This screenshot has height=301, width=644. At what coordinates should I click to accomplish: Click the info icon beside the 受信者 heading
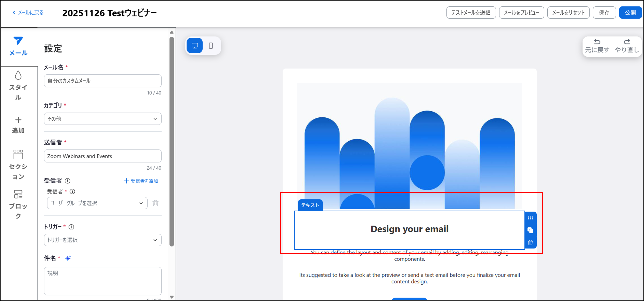(67, 181)
